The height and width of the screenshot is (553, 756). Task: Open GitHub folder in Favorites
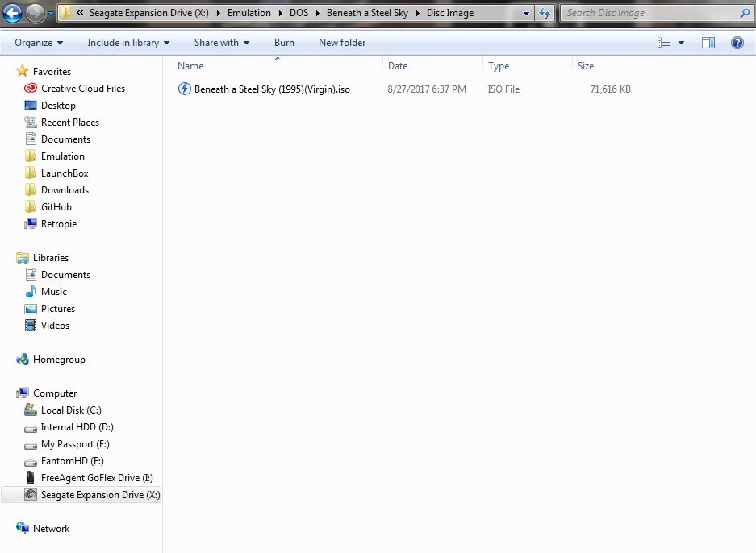pos(56,206)
